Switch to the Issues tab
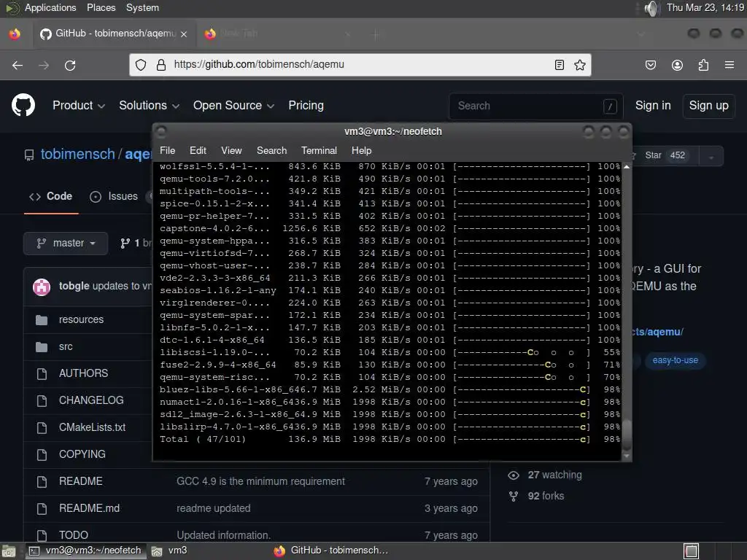 click(x=114, y=196)
